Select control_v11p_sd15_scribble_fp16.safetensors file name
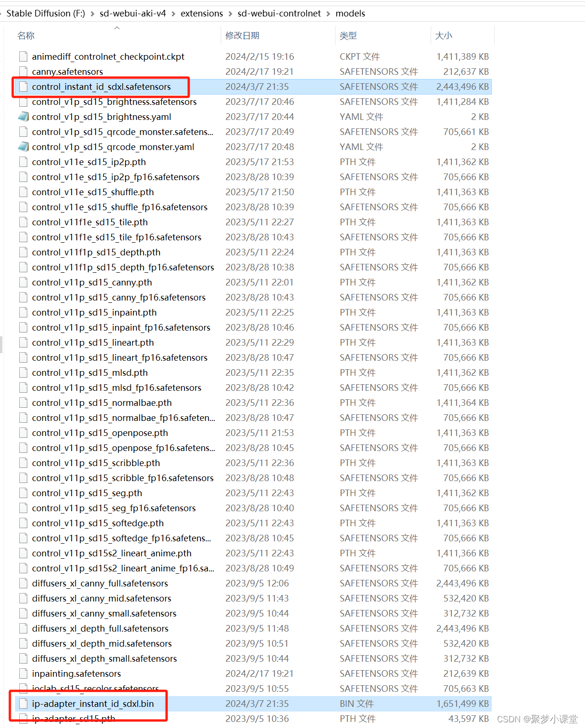The width and height of the screenshot is (585, 728). [x=123, y=478]
